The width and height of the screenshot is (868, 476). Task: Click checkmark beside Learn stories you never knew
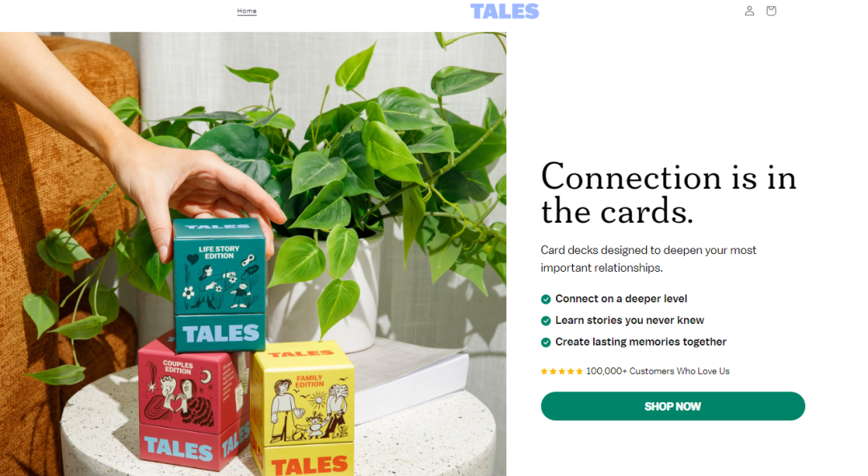click(x=545, y=321)
